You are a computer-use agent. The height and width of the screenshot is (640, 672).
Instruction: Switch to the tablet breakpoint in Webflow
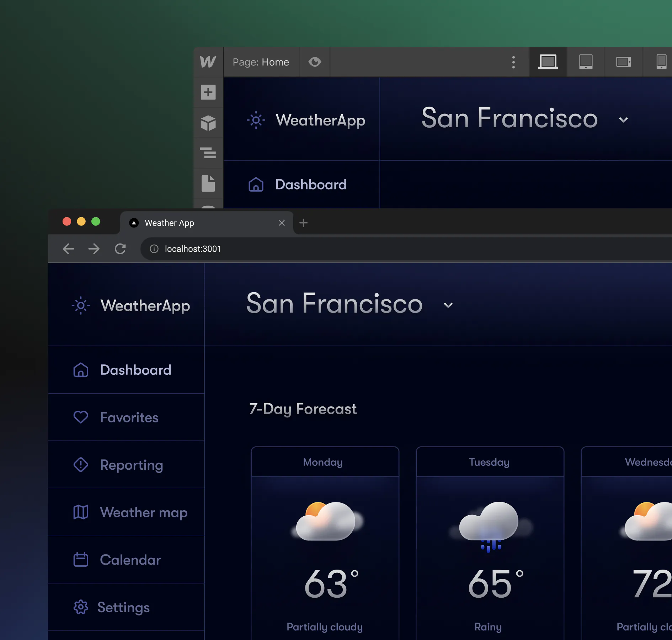(x=586, y=62)
